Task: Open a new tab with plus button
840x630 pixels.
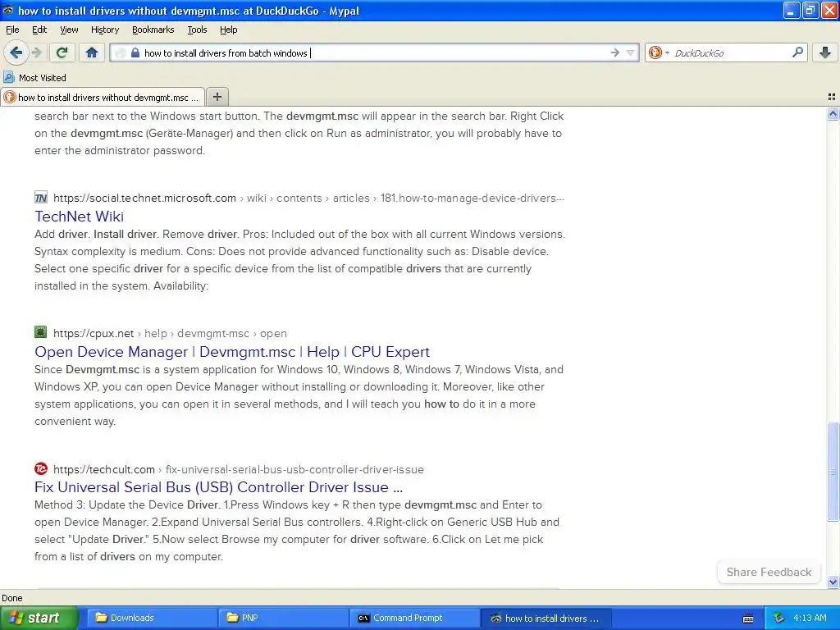Action: [x=217, y=97]
